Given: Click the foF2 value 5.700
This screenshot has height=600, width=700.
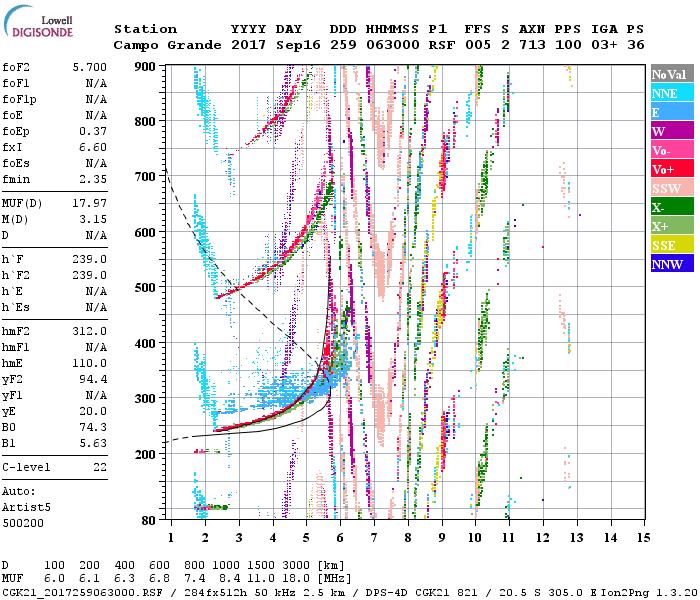Looking at the screenshot, I should pyautogui.click(x=90, y=67).
